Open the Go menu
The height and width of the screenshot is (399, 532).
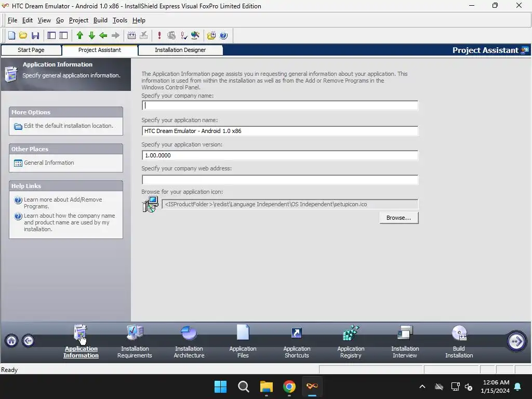pyautogui.click(x=60, y=20)
